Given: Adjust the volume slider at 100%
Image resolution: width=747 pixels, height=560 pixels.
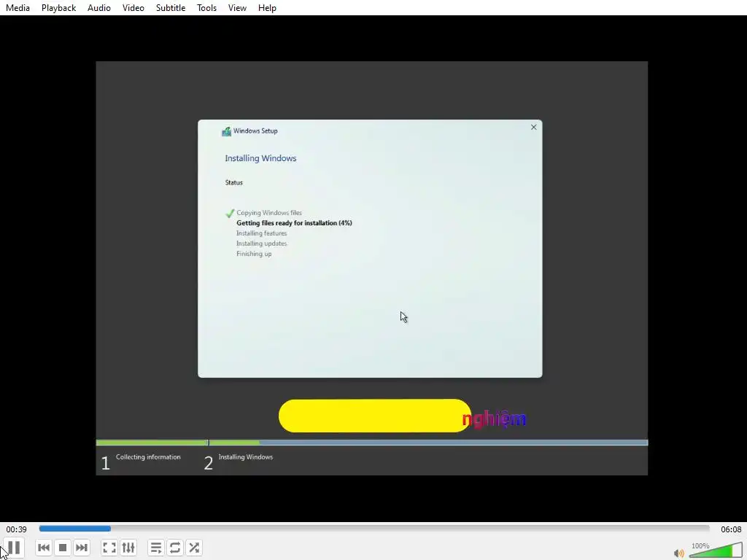Looking at the screenshot, I should click(x=715, y=550).
